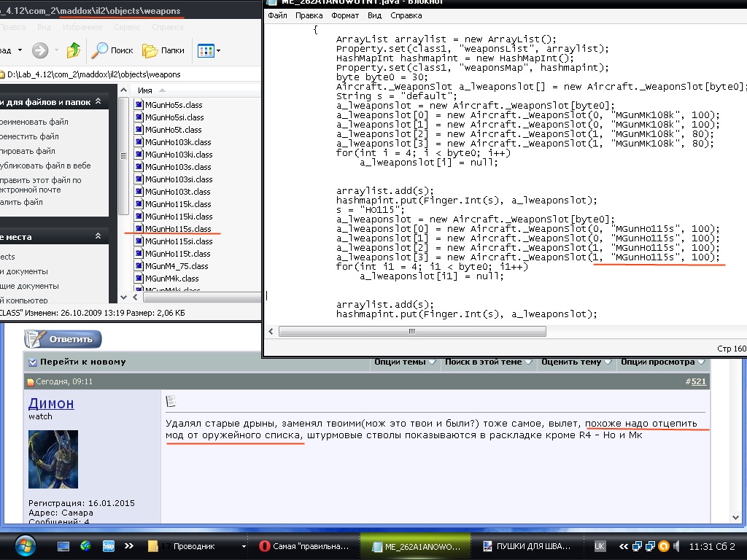The height and width of the screenshot is (560, 747).
Task: Open the Views icon dropdown in Explorer
Action: (x=209, y=50)
